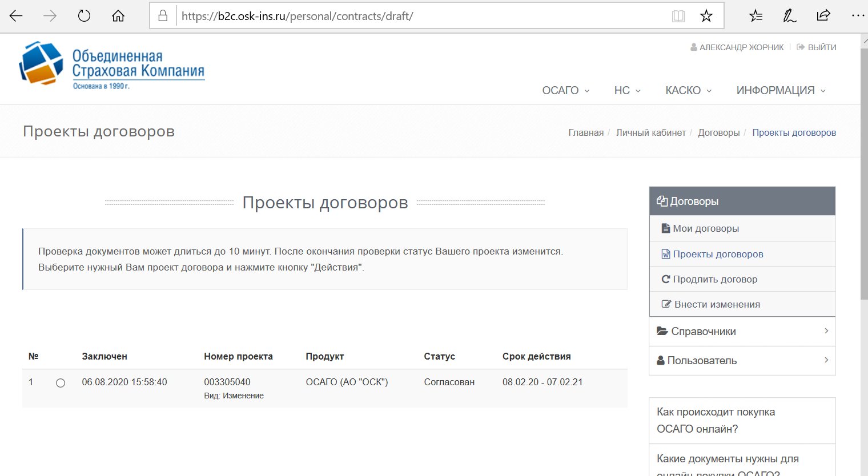Click the ВЫЙТИ logout link
The height and width of the screenshot is (476, 868).
tap(821, 47)
